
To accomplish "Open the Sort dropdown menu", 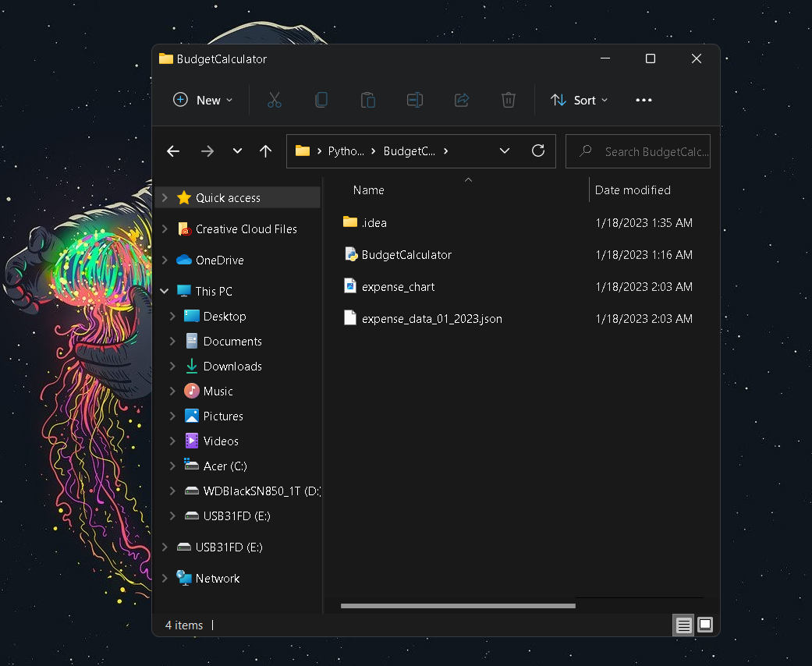I will tap(579, 100).
